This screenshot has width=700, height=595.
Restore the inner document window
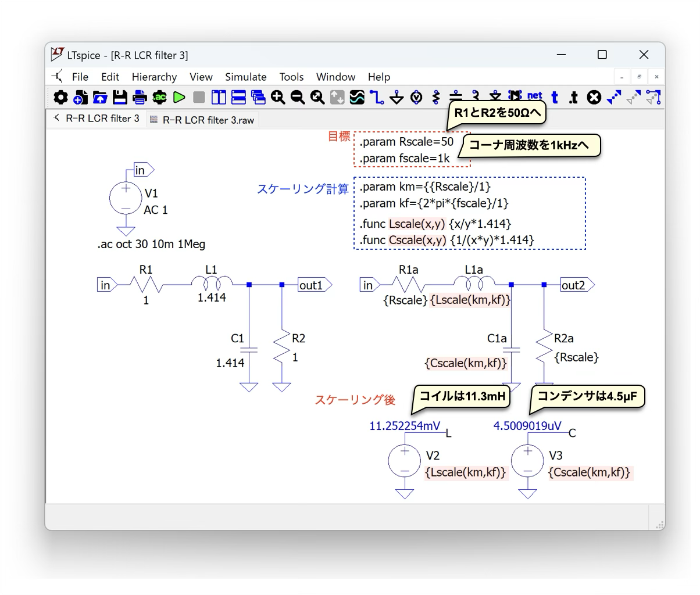tap(639, 77)
